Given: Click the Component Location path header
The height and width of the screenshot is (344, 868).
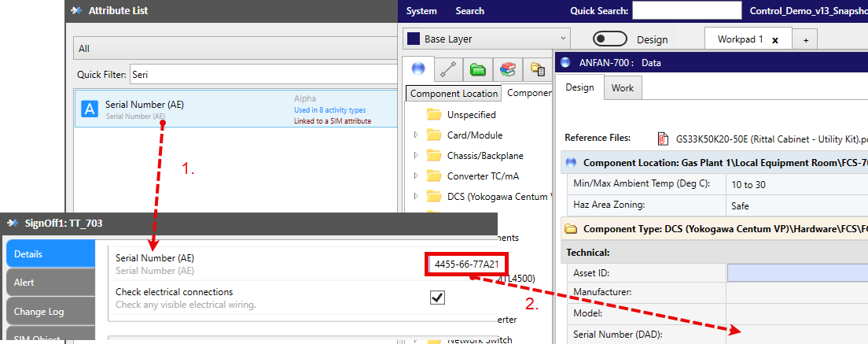Looking at the screenshot, I should pyautogui.click(x=725, y=163).
